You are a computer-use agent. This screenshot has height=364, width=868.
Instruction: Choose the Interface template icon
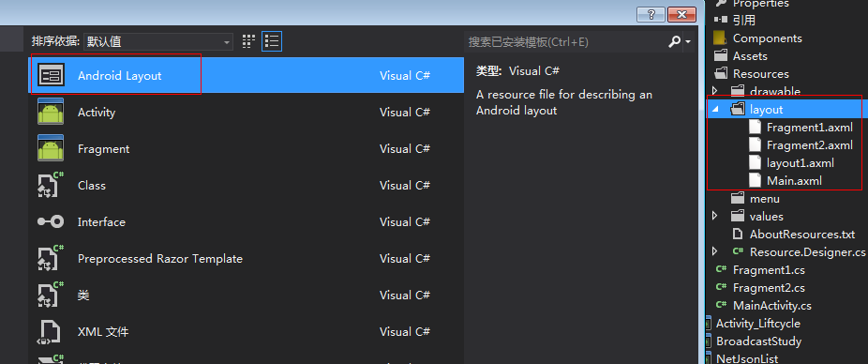(51, 221)
